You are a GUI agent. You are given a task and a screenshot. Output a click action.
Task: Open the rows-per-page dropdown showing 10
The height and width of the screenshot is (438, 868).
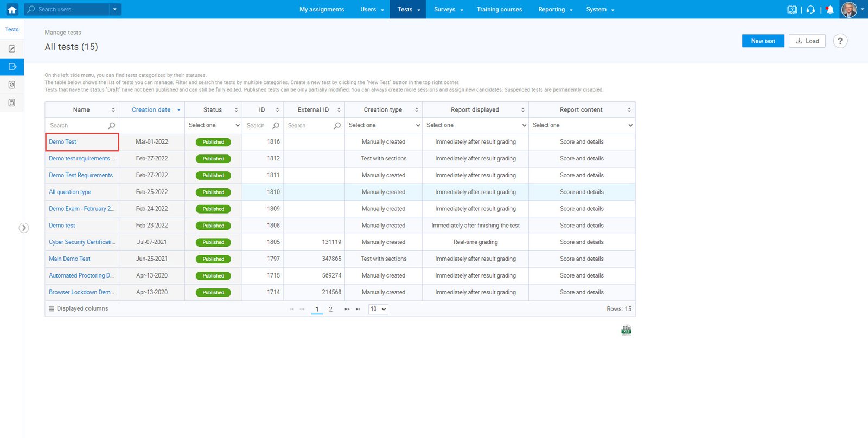point(378,309)
